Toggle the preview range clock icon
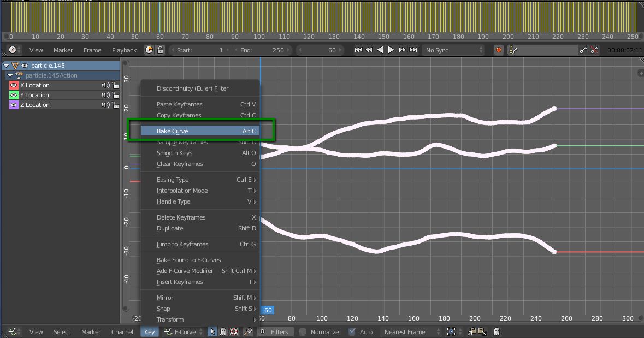 tap(149, 50)
